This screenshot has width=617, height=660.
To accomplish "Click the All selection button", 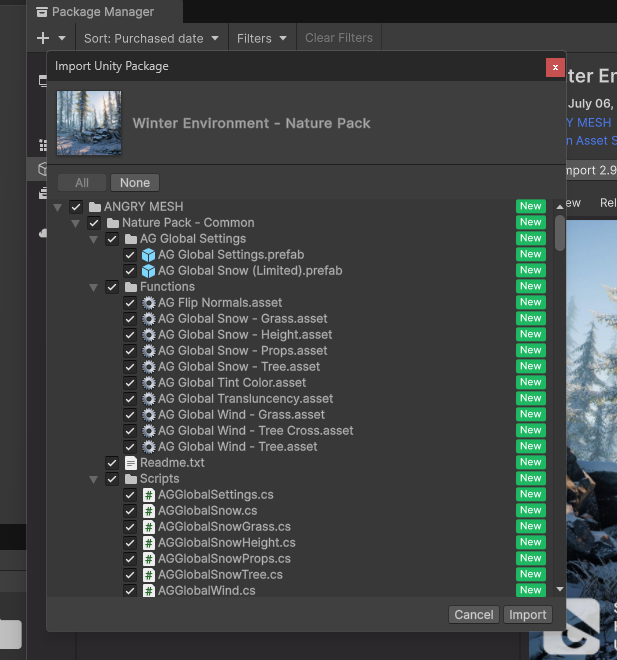I will (82, 183).
